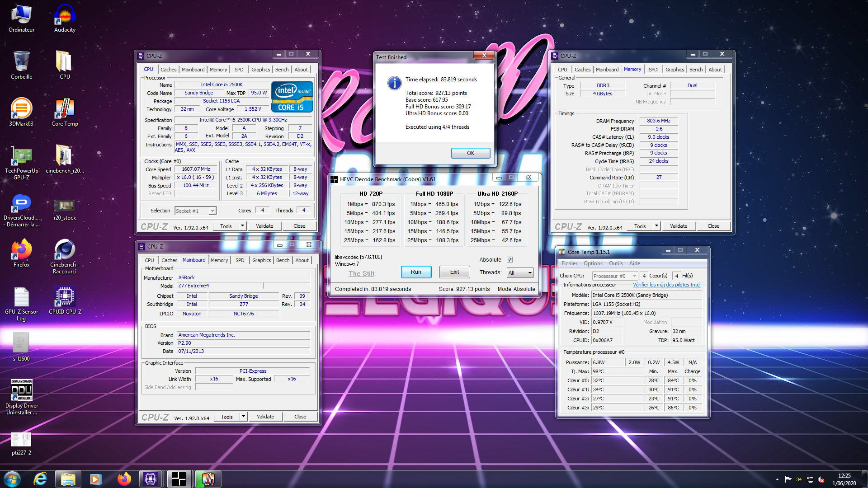Click the Action Center flag tray icon

click(788, 479)
